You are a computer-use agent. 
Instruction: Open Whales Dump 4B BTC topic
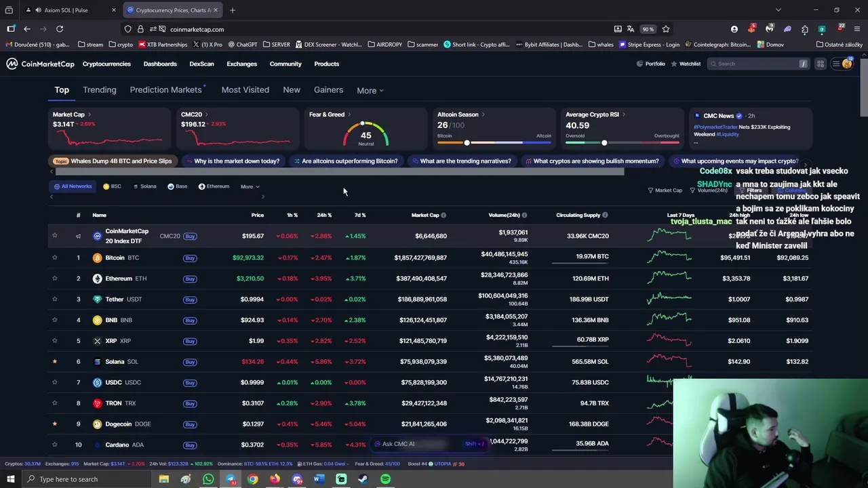pyautogui.click(x=113, y=161)
